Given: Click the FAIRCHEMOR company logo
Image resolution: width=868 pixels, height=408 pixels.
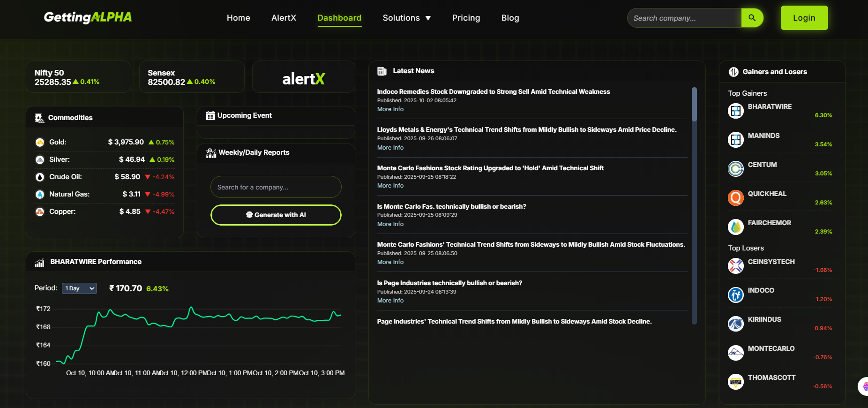Looking at the screenshot, I should point(736,227).
